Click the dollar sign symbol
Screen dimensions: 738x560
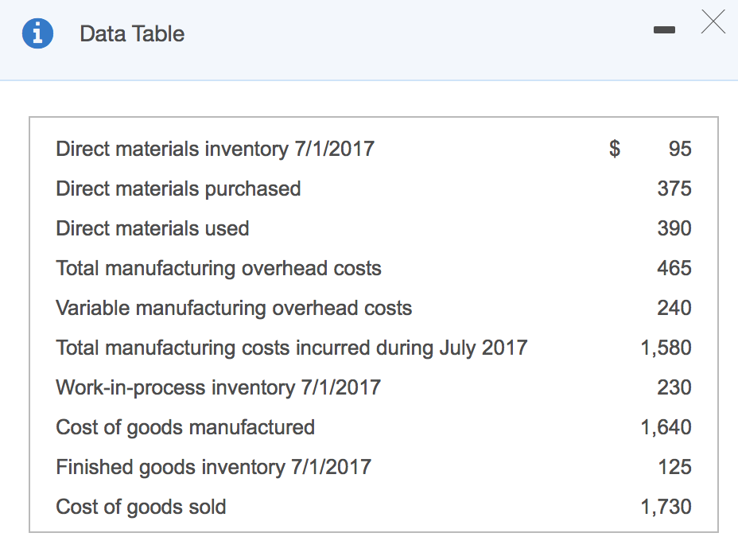(613, 149)
